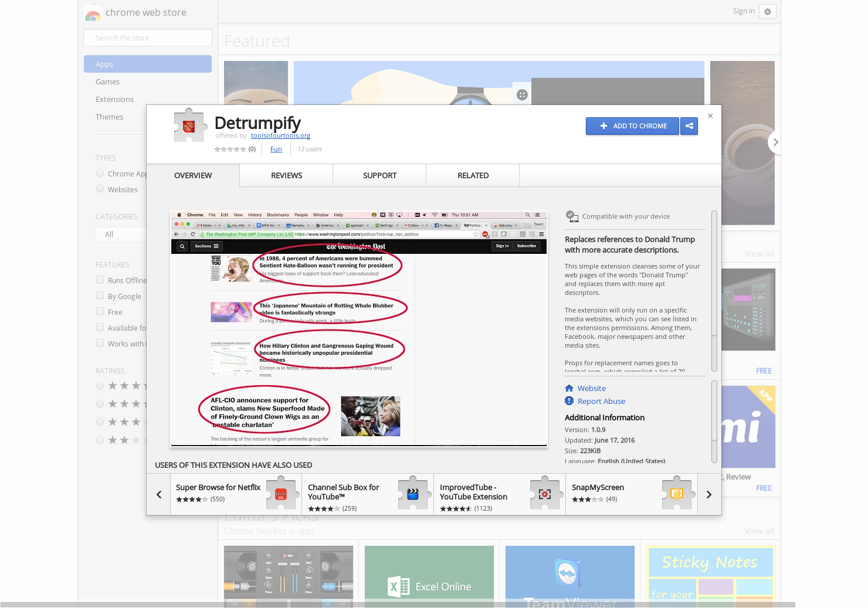The height and width of the screenshot is (608, 868).
Task: Click the Detrumpify star rating
Action: [230, 149]
